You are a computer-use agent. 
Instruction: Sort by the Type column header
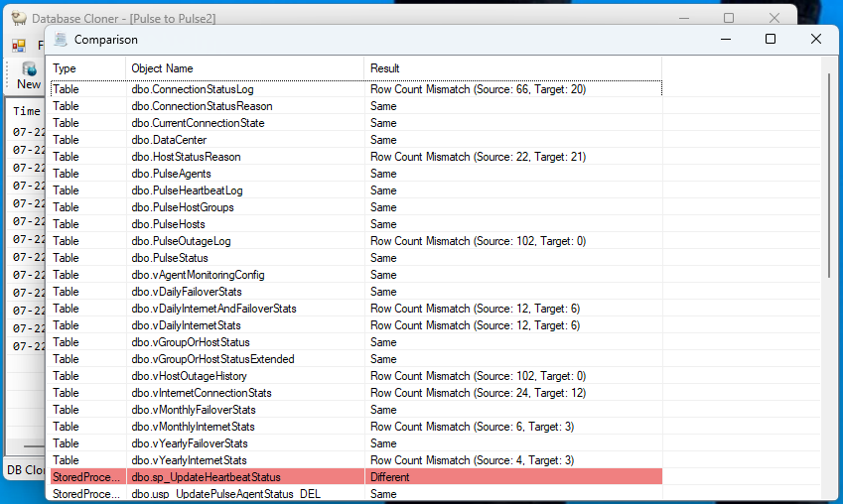(87, 68)
